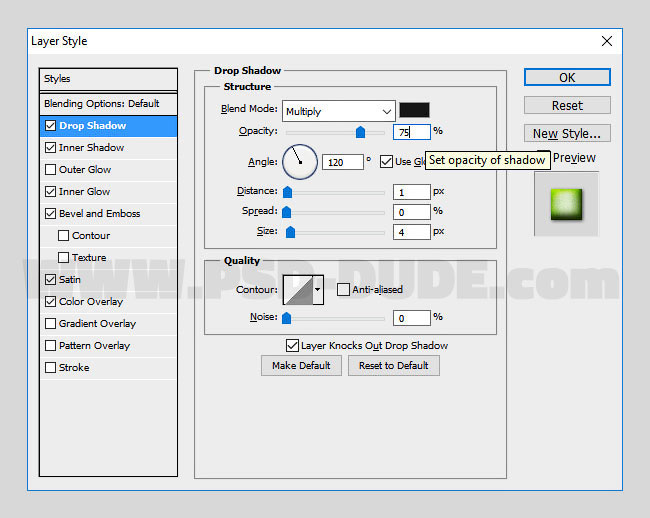The image size is (650, 518).
Task: Click the Reset to Default button
Action: tap(394, 366)
